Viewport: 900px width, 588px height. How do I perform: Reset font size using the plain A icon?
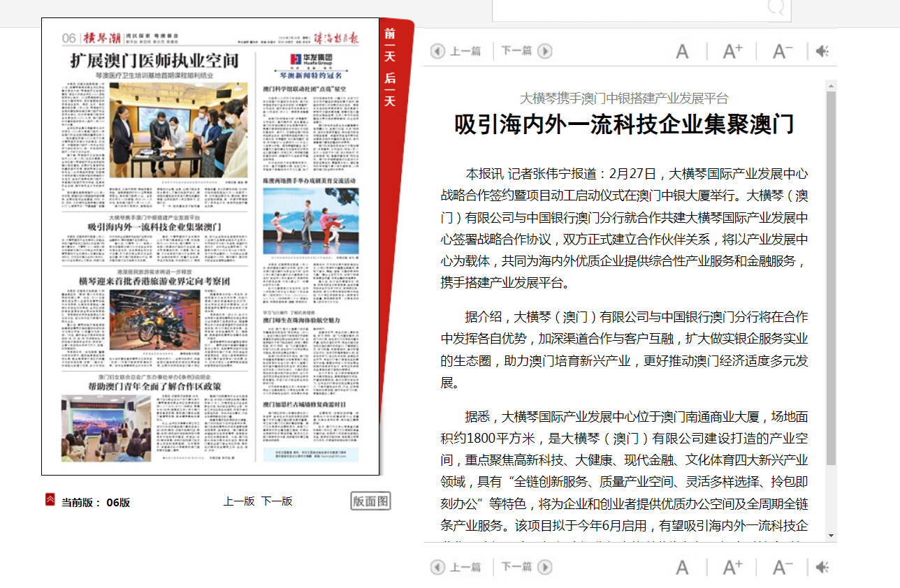point(681,50)
